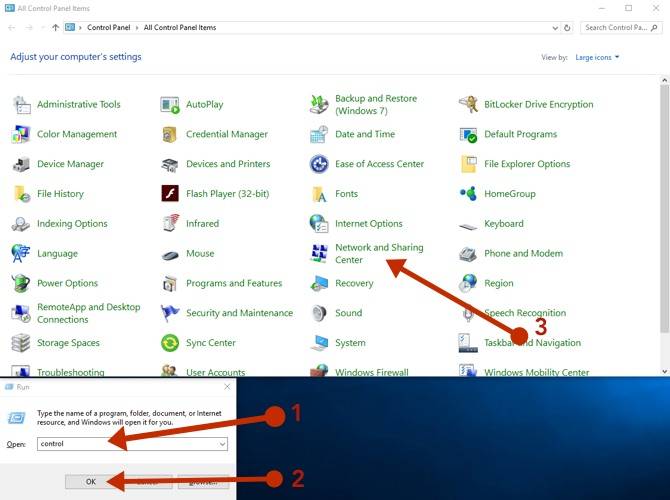Open the Region icon
The width and height of the screenshot is (670, 500).
pyautogui.click(x=468, y=283)
